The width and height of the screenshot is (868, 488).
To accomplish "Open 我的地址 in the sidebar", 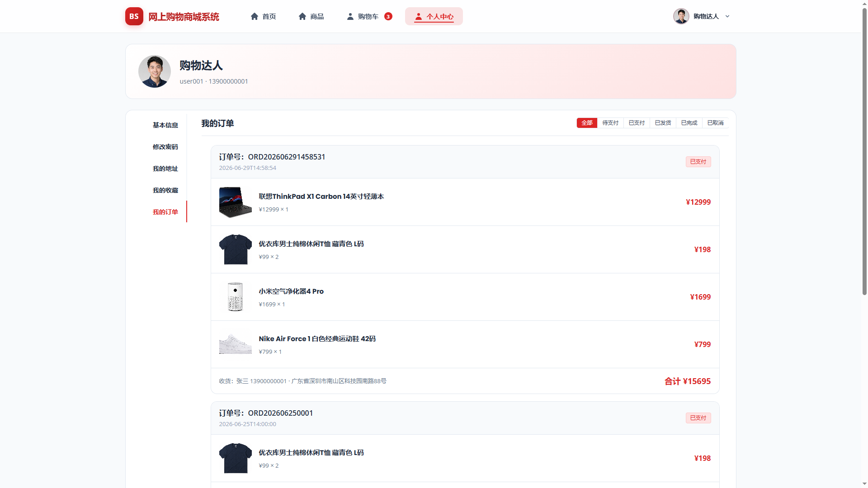I will point(165,169).
